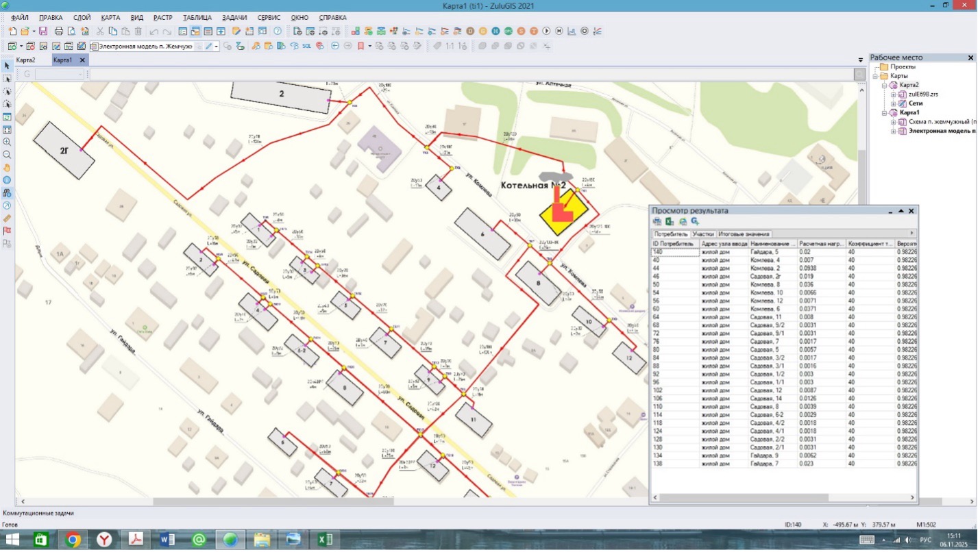Expand the zulE69B.zrs tree node
Image resolution: width=980 pixels, height=552 pixels.
(x=894, y=95)
